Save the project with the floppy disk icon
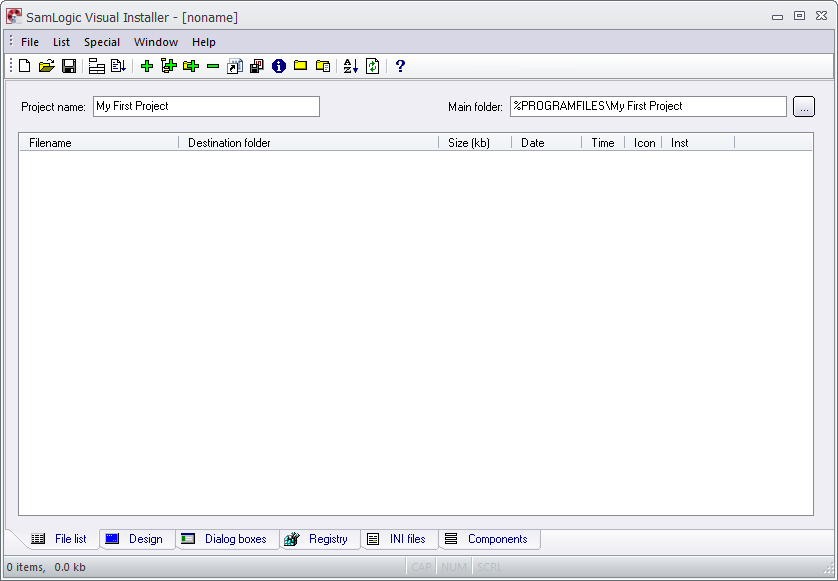This screenshot has height=581, width=838. tap(69, 66)
